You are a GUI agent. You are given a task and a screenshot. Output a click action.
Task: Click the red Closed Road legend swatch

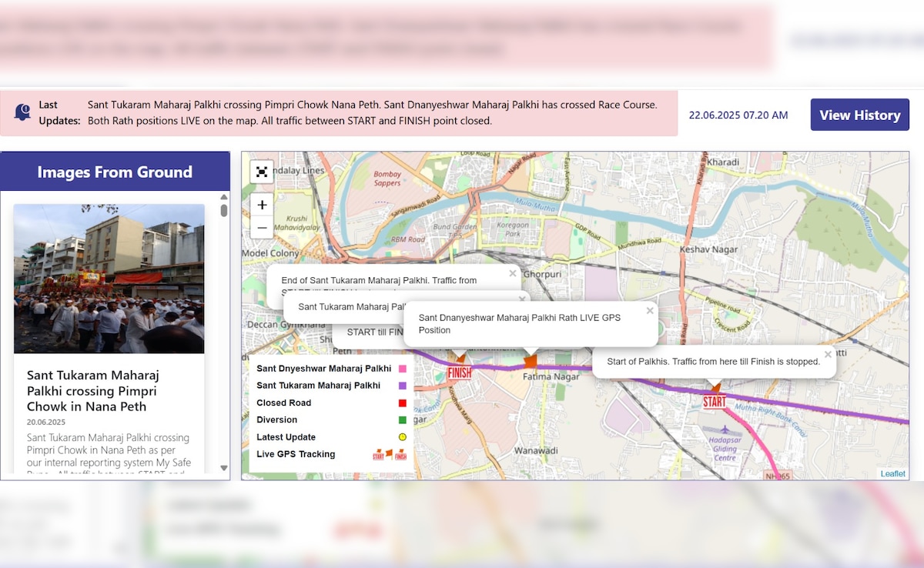tap(402, 403)
